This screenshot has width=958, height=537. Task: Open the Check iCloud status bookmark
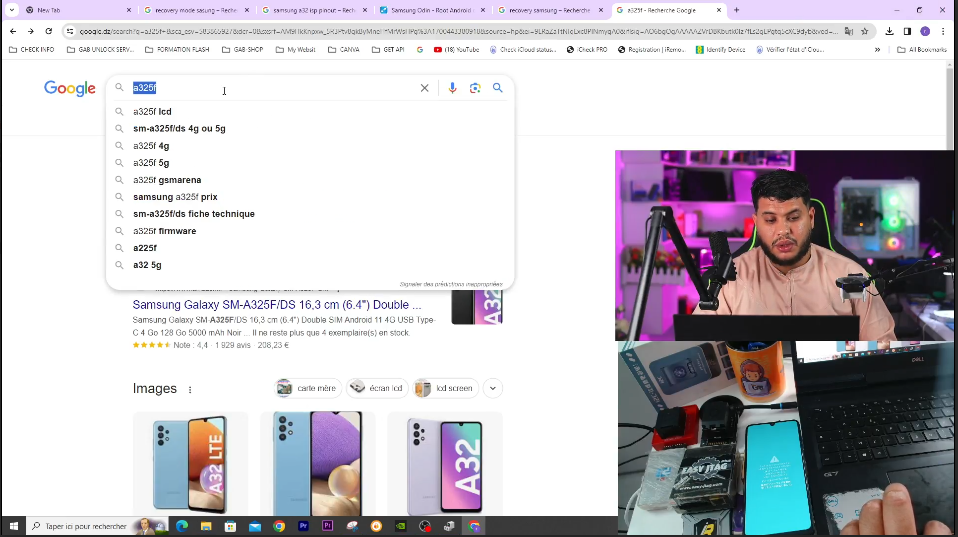tap(523, 49)
